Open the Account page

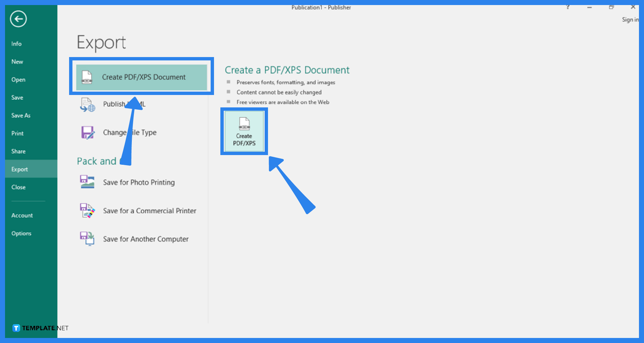22,215
